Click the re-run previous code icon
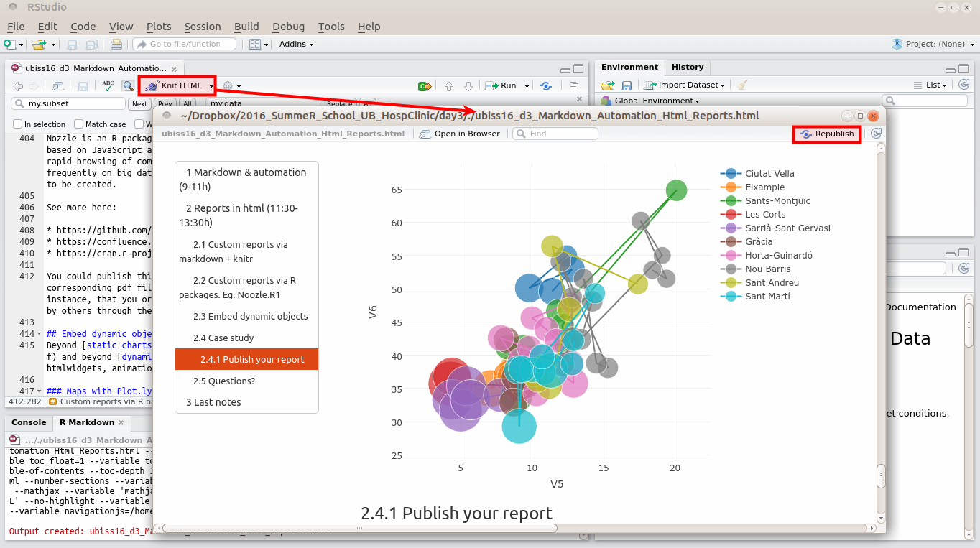 [546, 85]
